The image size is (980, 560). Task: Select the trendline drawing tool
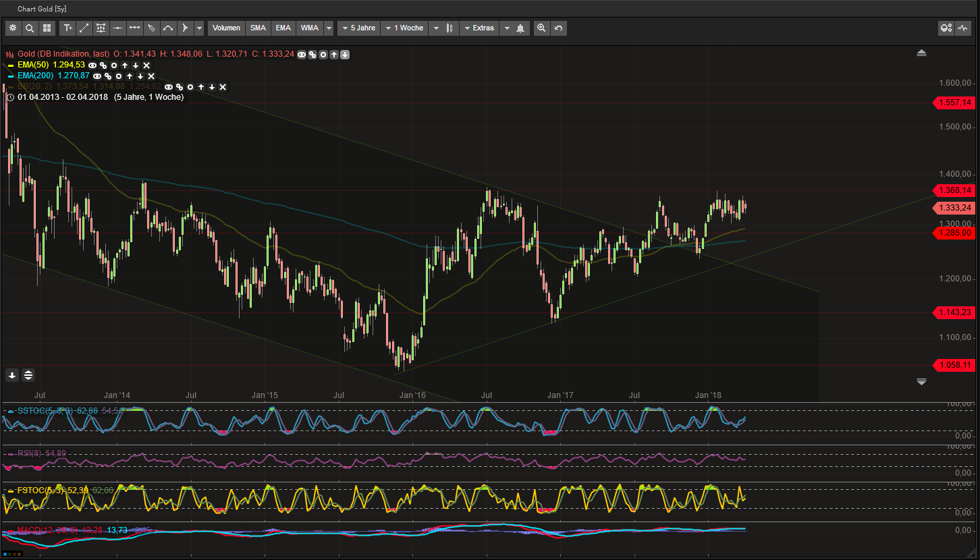coord(84,28)
